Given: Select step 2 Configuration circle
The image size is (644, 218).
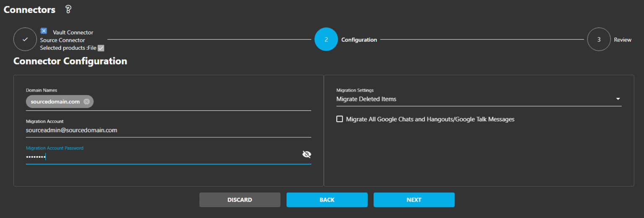Looking at the screenshot, I should (x=326, y=39).
